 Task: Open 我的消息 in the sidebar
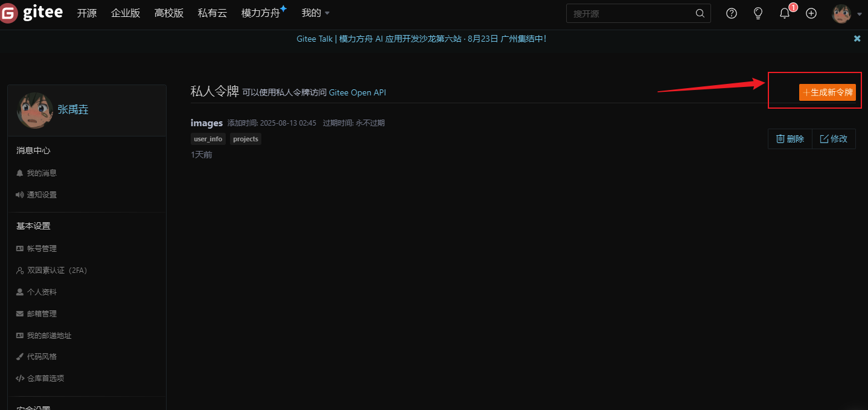42,173
